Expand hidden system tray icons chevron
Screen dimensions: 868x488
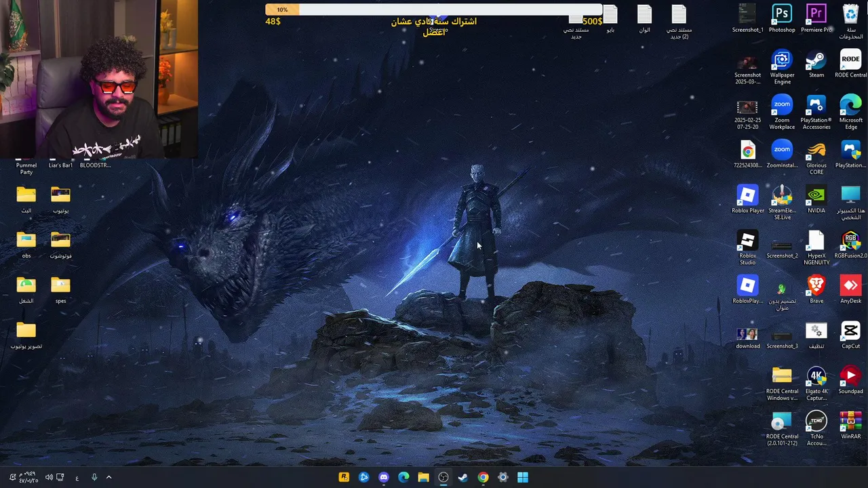(108, 477)
